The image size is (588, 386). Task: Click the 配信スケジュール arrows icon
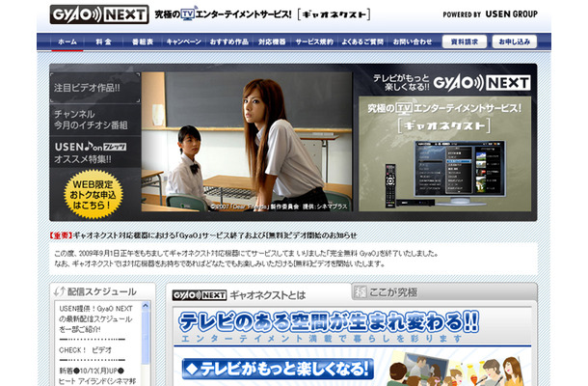(x=59, y=291)
